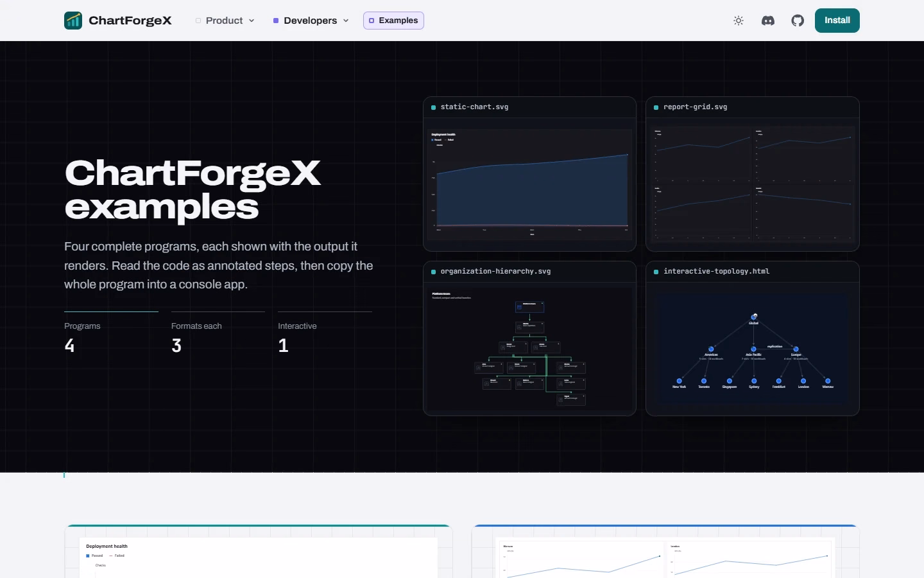Click the Europe node in topology preview
This screenshot has width=924, height=578.
[796, 349]
